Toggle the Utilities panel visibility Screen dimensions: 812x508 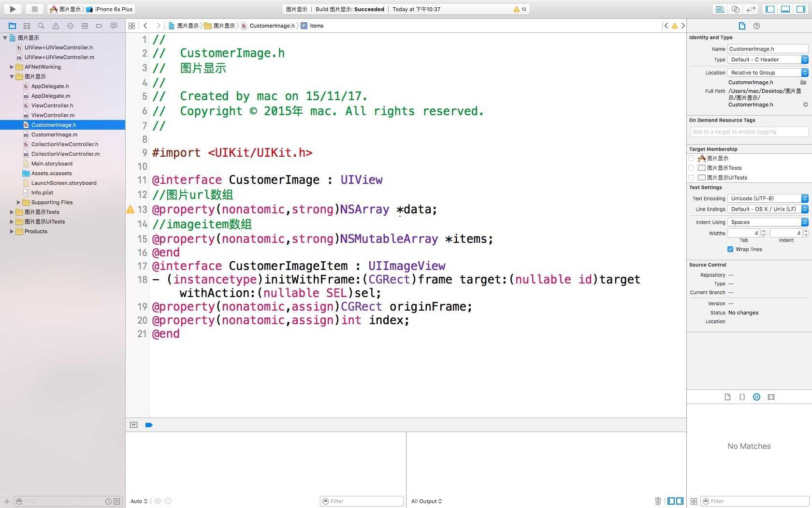pos(801,9)
